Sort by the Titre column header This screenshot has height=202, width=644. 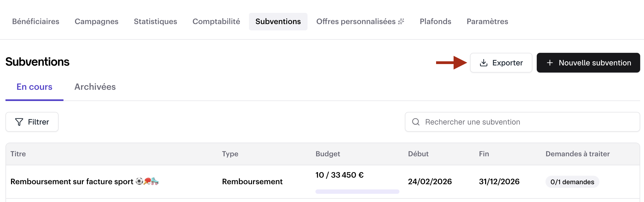pyautogui.click(x=18, y=154)
